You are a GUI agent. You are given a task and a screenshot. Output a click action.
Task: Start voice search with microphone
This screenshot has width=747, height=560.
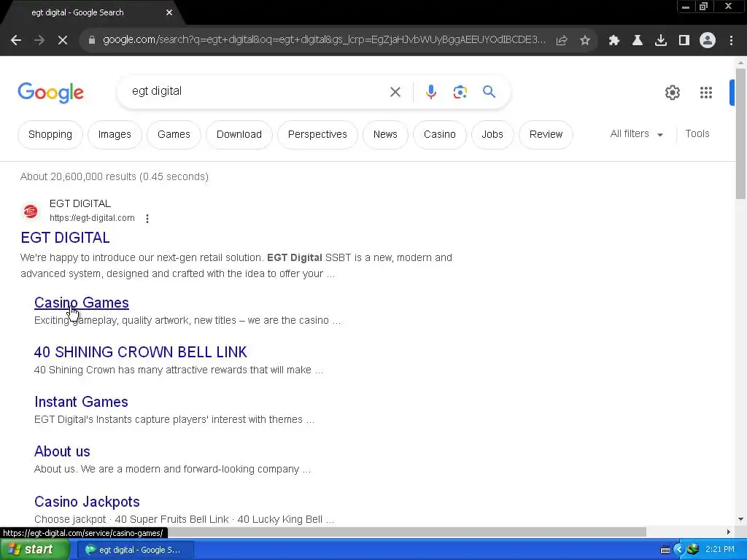point(430,92)
